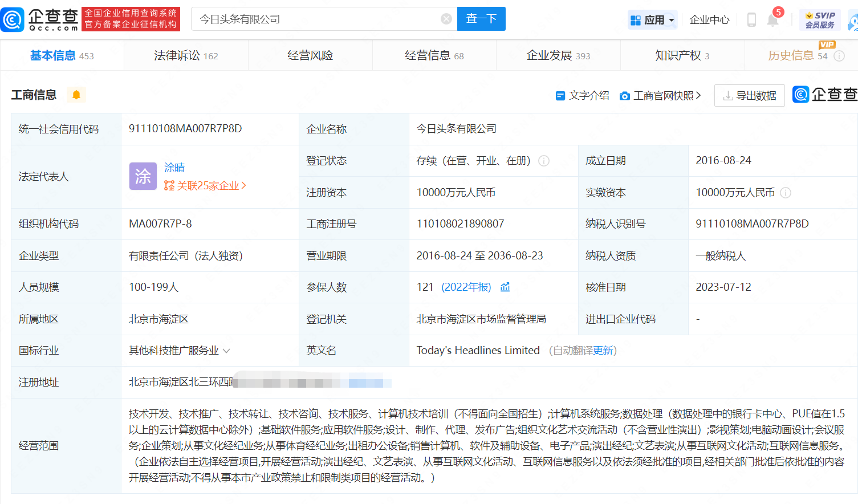Screen dimensions: 858x504
Task: Open the 工商官网快照 link
Action: (660, 96)
